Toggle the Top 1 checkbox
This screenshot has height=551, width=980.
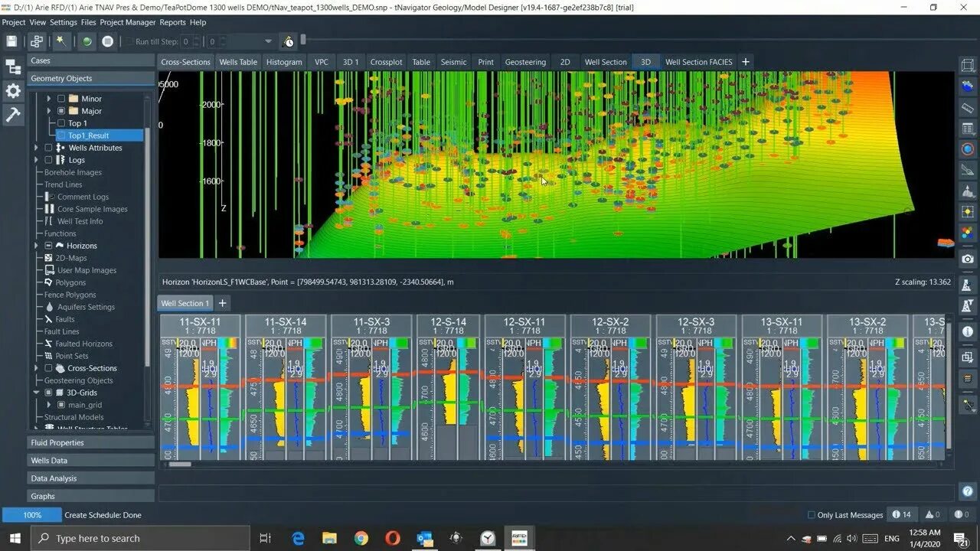pyautogui.click(x=61, y=123)
